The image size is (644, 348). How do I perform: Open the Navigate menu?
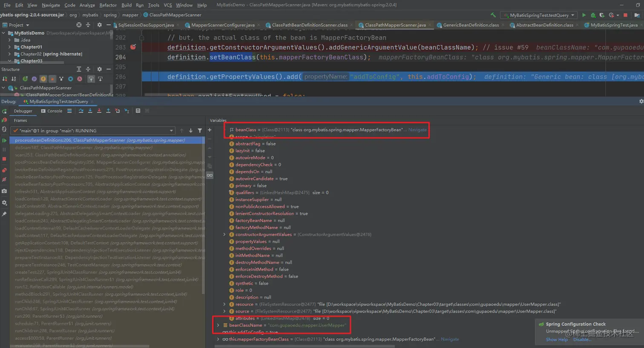(51, 5)
